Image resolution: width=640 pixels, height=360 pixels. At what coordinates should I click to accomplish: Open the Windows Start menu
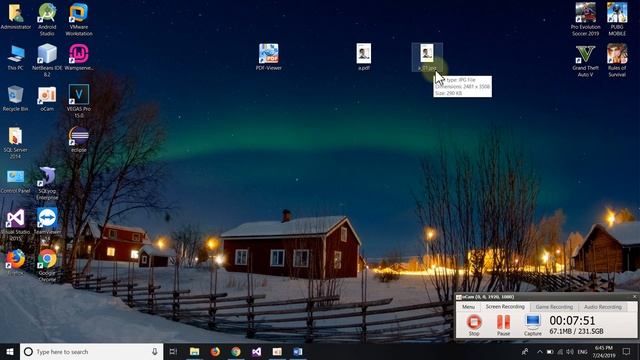10,351
